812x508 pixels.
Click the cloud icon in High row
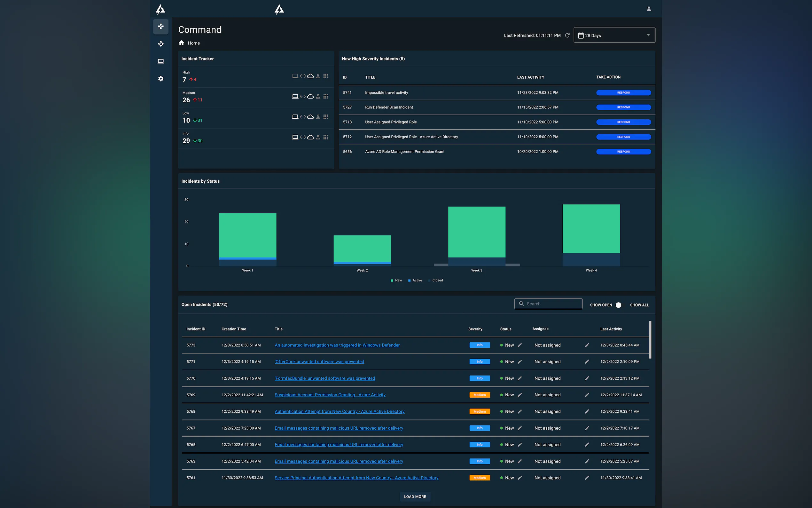(310, 76)
